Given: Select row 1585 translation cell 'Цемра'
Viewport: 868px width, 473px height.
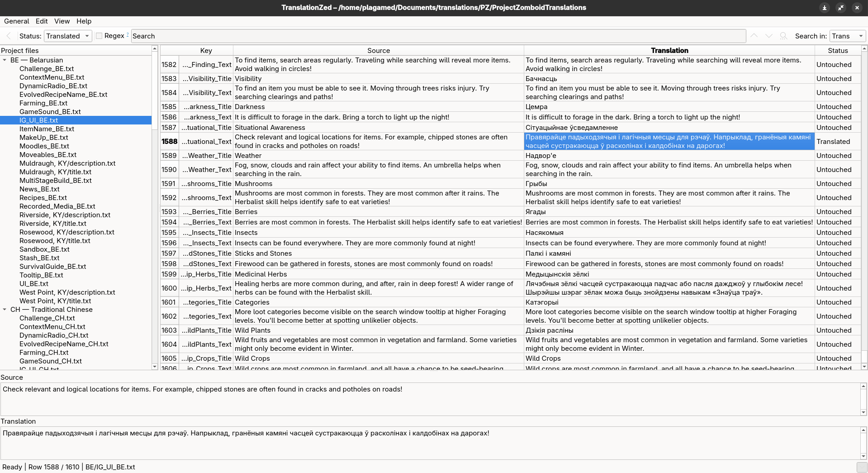Looking at the screenshot, I should (x=669, y=107).
